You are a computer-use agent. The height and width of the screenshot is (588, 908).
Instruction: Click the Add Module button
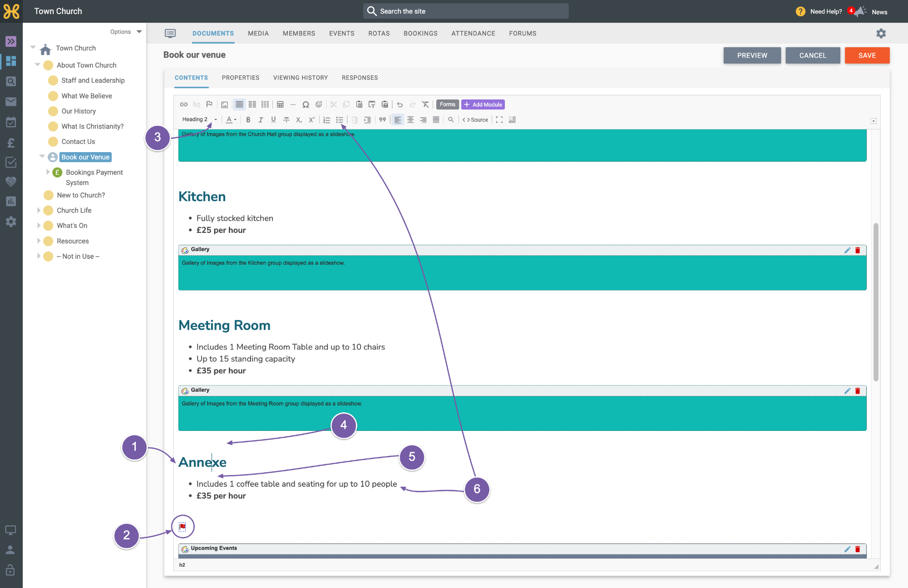click(483, 104)
